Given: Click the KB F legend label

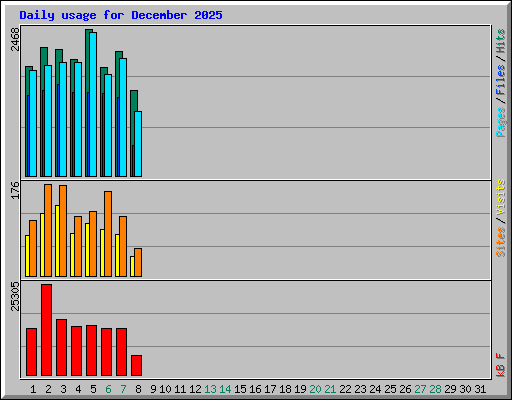Looking at the screenshot, I should coord(501,365).
